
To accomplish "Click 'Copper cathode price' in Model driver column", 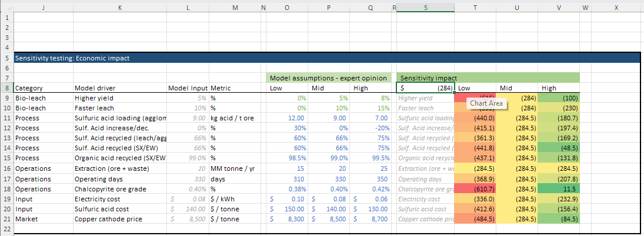I will (x=119, y=219).
